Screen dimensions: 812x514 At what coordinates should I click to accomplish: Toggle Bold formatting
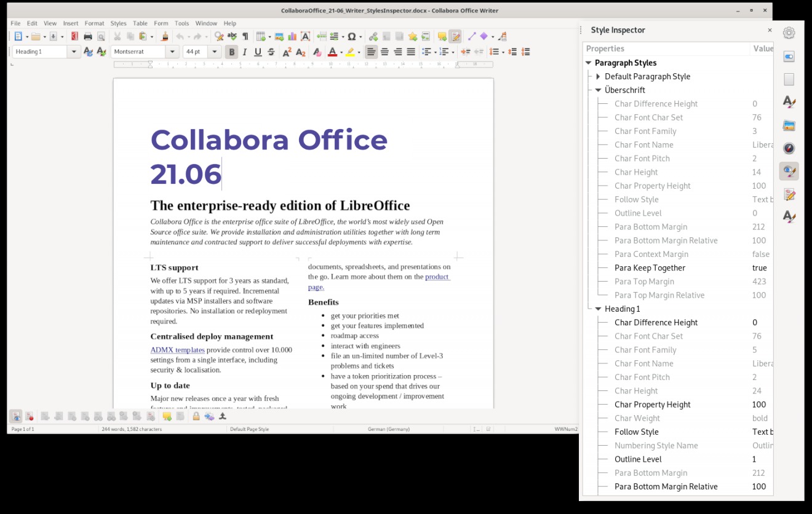tap(231, 52)
